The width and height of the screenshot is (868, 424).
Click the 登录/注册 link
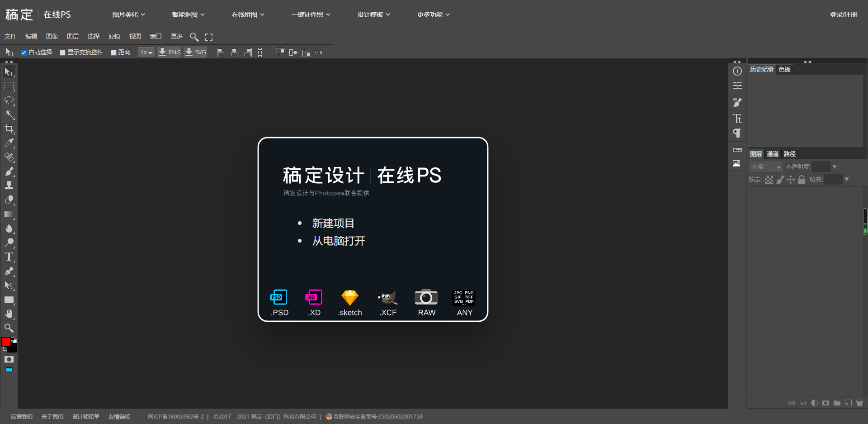843,14
